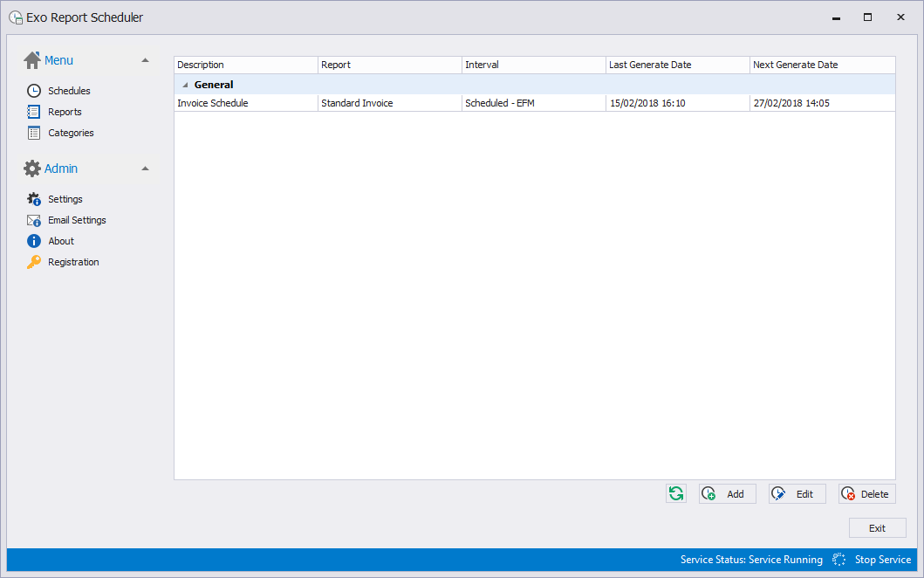Open Schedules via its clock icon
Viewport: 924px width, 578px height.
(34, 91)
